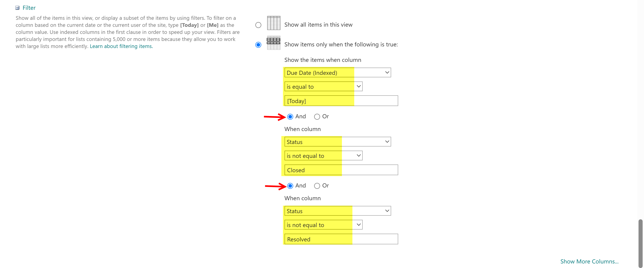Collapse the Filter section

[17, 8]
